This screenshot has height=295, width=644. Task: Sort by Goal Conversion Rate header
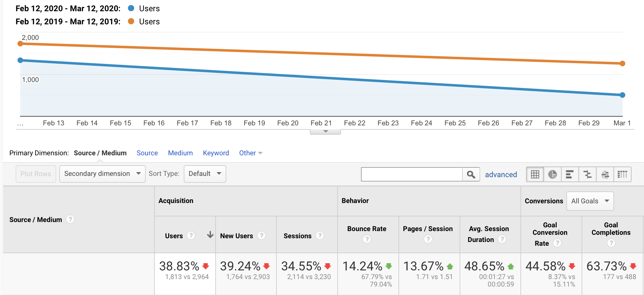click(x=550, y=234)
